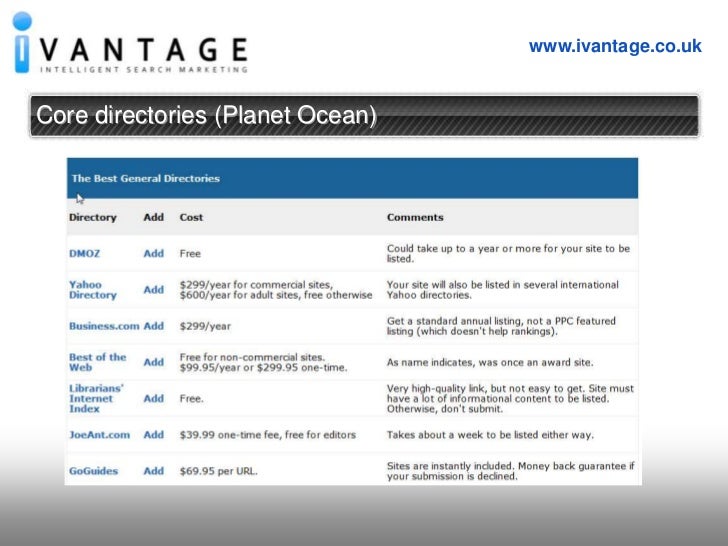This screenshot has height=546, width=728.
Task: Open the JoeAnt.com directory link
Action: click(99, 435)
